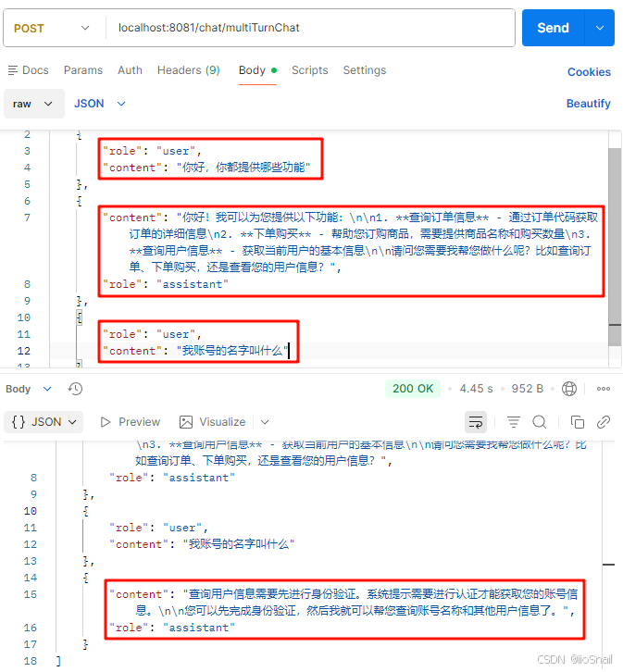The height and width of the screenshot is (672, 623).
Task: Click request line 7 content text
Action: (351, 243)
